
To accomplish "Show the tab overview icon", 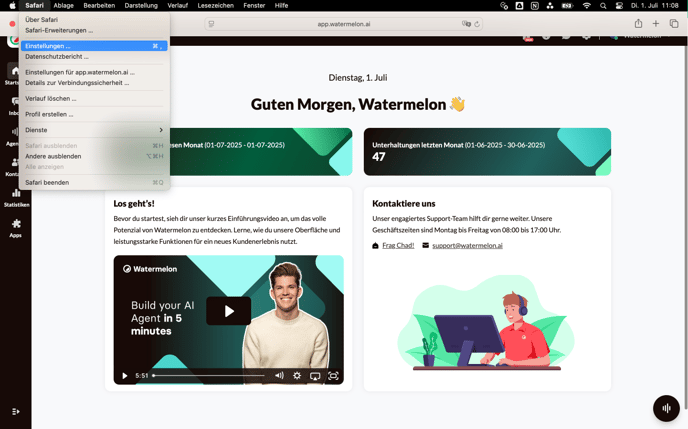I will [674, 24].
